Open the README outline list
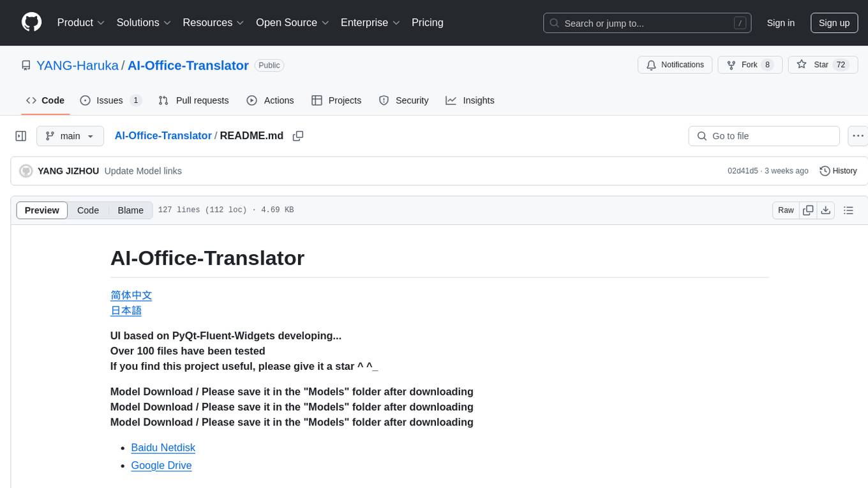The width and height of the screenshot is (868, 488). click(x=848, y=210)
